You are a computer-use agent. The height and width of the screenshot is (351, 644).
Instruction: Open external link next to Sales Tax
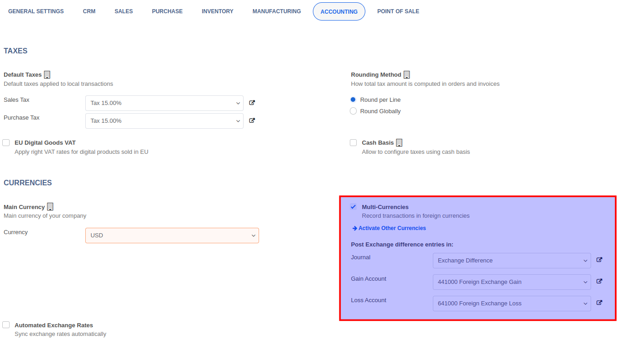coord(252,103)
